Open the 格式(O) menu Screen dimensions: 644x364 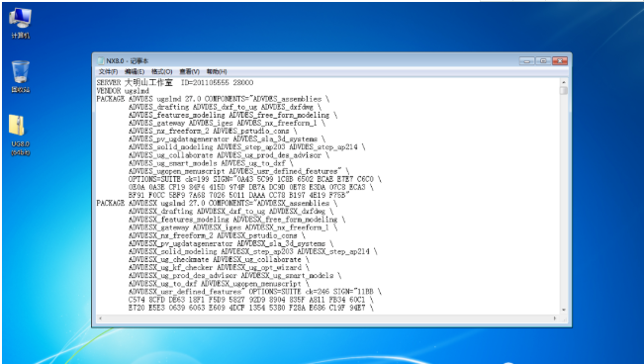pos(162,71)
